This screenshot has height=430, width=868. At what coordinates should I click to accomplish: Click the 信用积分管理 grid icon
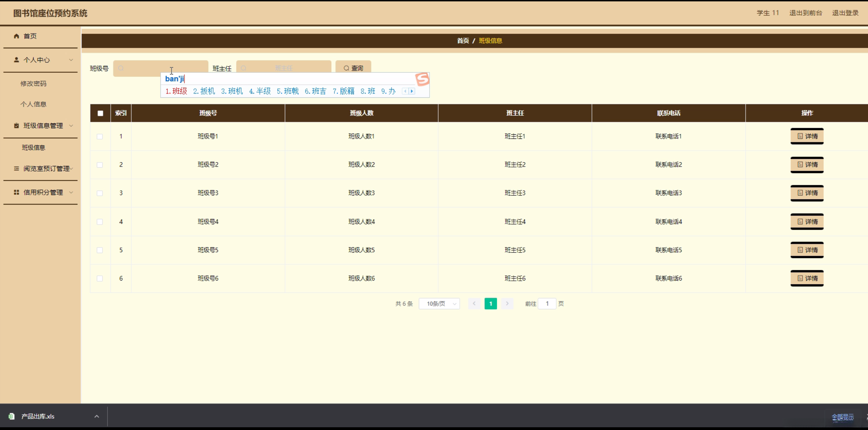(x=16, y=192)
